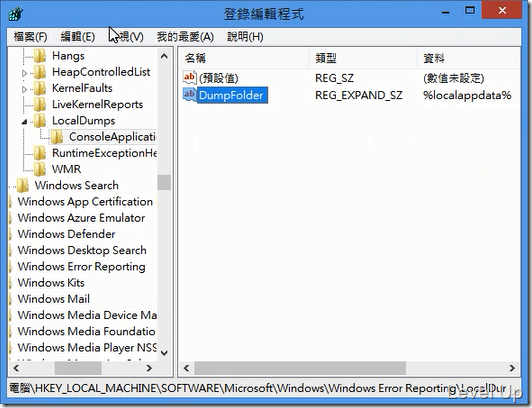Select the LiveKernelReports key
This screenshot has width=532, height=408.
(x=97, y=104)
